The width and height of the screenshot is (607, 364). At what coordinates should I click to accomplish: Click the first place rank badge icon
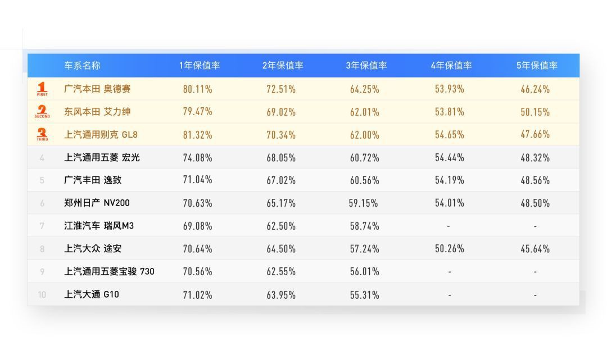click(42, 89)
